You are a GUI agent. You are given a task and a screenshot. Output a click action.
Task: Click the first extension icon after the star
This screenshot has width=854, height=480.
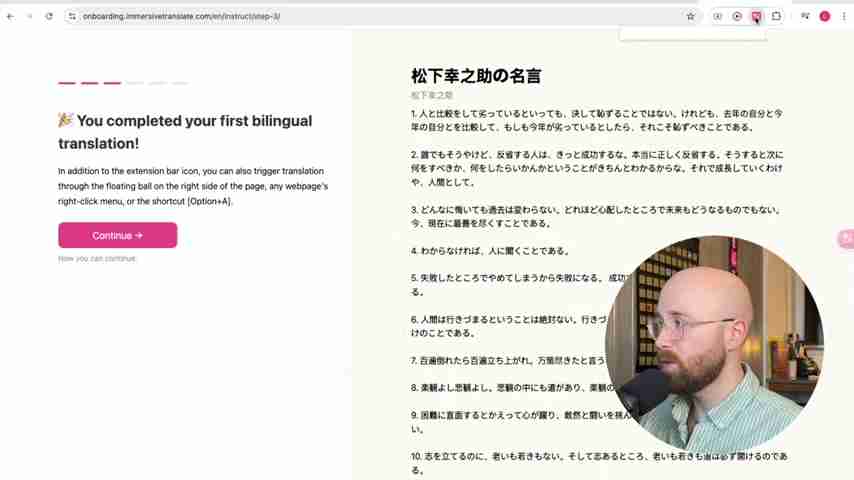(717, 16)
